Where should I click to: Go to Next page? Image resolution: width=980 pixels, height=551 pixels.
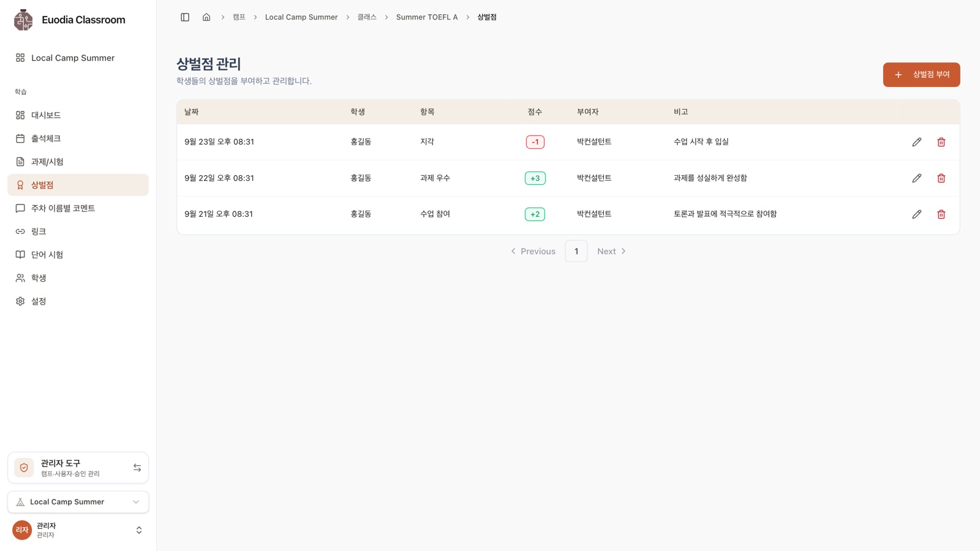612,251
